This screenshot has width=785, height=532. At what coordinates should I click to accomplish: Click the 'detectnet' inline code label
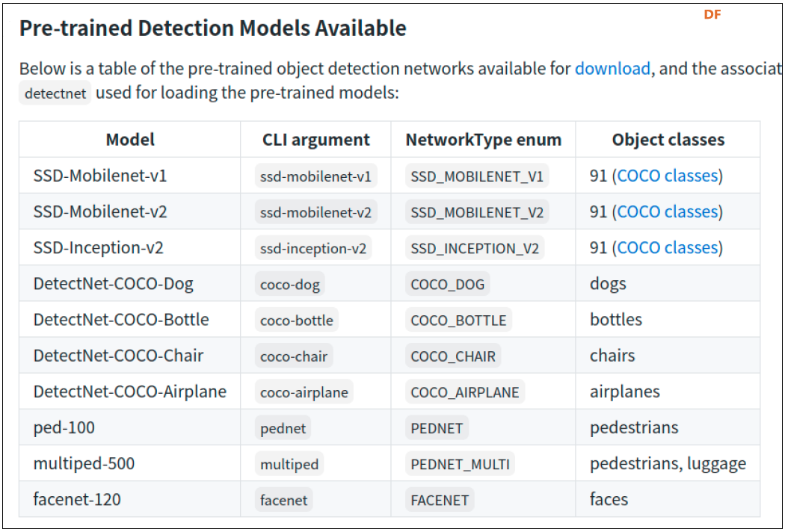(55, 93)
